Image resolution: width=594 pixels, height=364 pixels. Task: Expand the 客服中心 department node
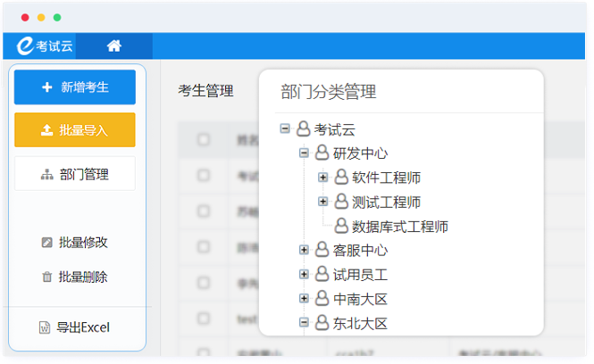[304, 250]
